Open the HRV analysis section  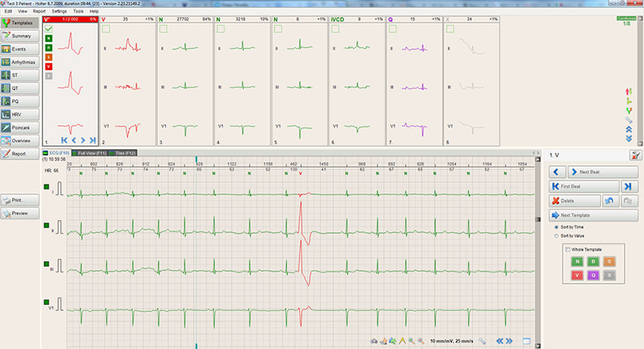pos(19,114)
